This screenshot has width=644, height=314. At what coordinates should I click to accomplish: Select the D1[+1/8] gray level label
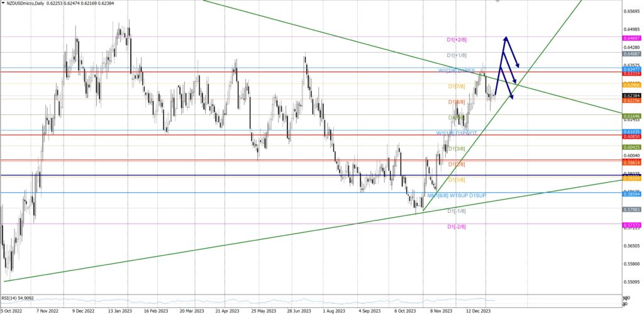(x=457, y=55)
